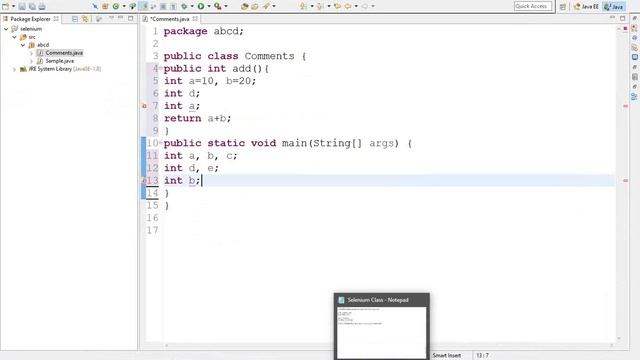This screenshot has height=360, width=640.
Task: Switch to the Java EE perspective
Action: (x=586, y=7)
